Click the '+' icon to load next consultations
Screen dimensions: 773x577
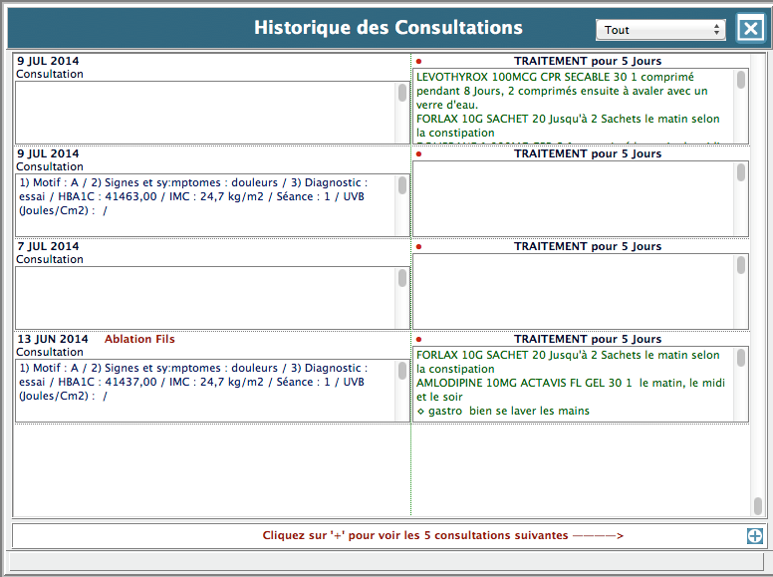[x=754, y=536]
